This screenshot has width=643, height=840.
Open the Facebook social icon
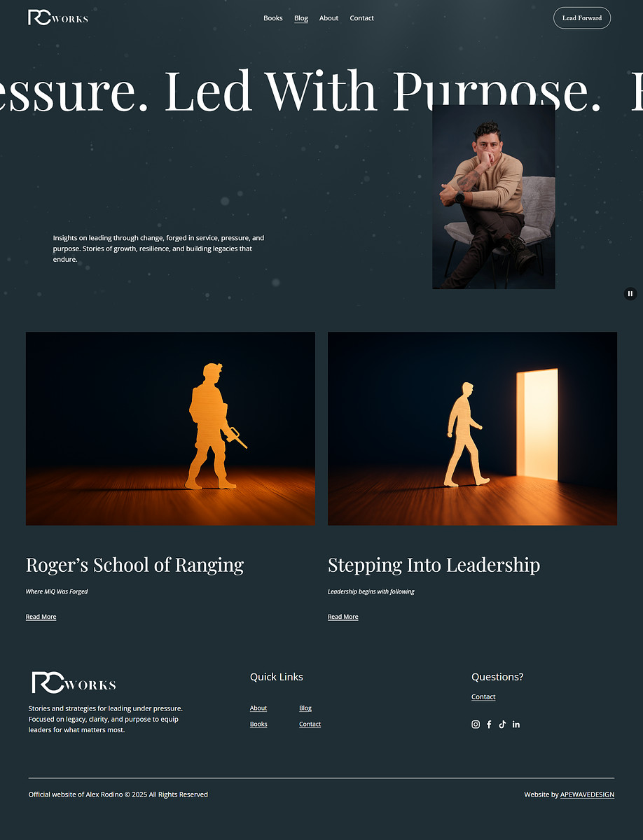489,724
